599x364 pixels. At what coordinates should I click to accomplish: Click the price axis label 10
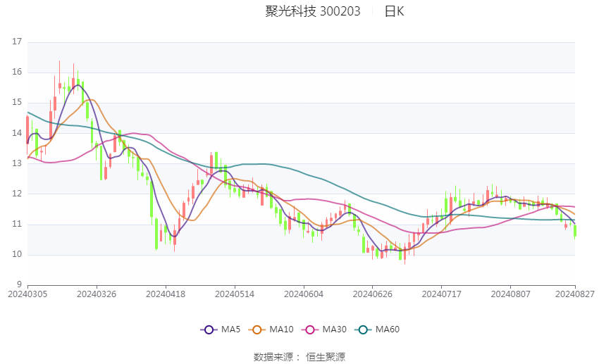(x=17, y=254)
